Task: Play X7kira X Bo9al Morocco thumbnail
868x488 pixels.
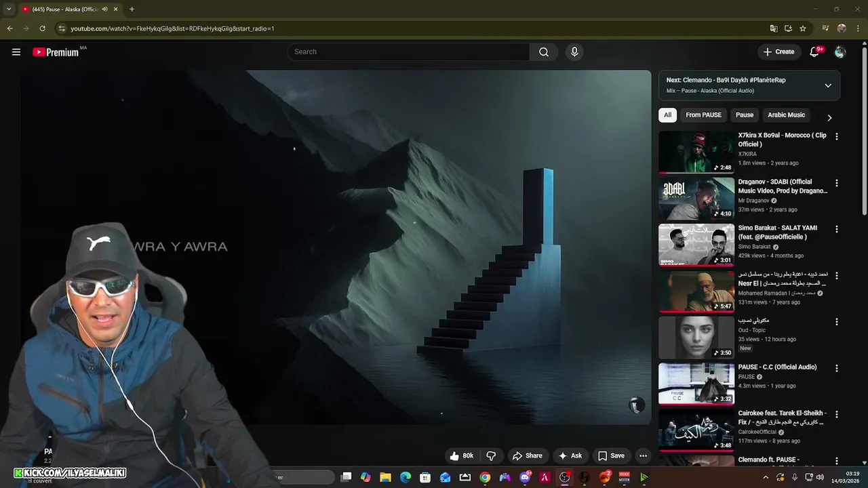Action: pos(696,152)
